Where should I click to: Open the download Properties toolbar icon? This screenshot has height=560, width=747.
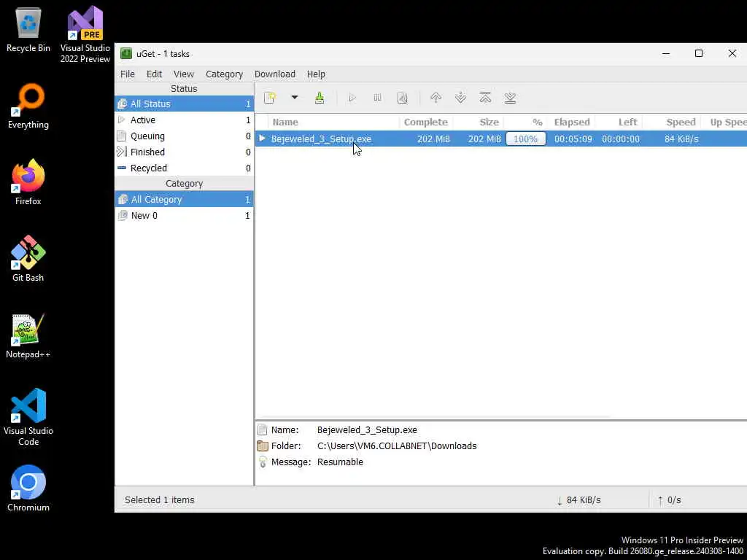point(403,98)
